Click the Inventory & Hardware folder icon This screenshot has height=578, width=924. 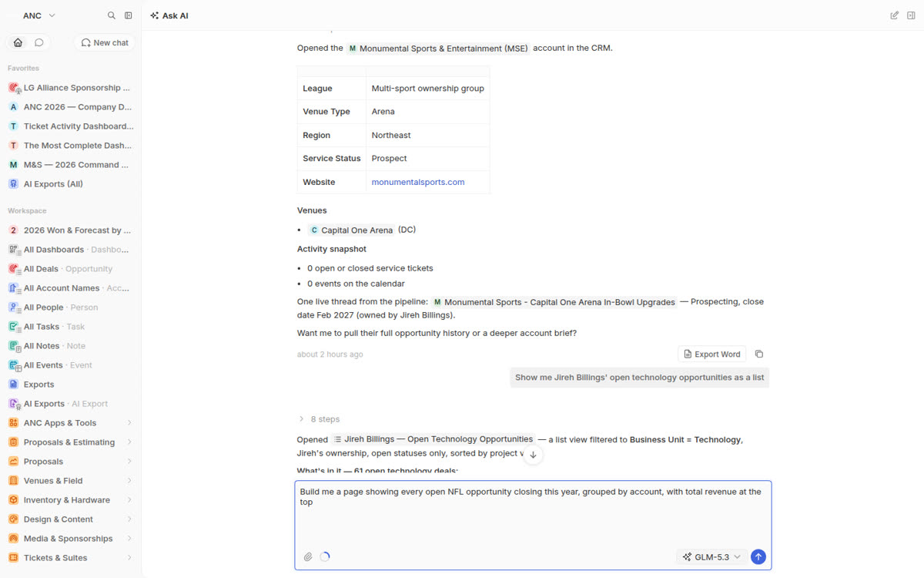click(x=14, y=500)
